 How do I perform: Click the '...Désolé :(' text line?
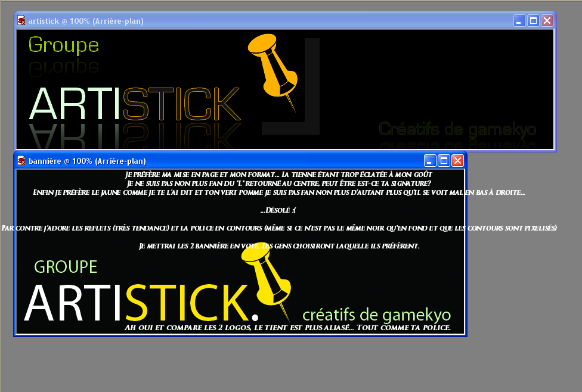(278, 210)
